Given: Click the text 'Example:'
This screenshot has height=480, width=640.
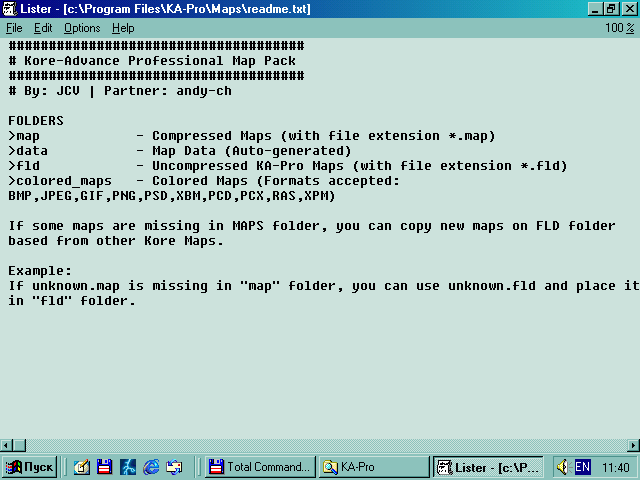Looking at the screenshot, I should 40,271.
